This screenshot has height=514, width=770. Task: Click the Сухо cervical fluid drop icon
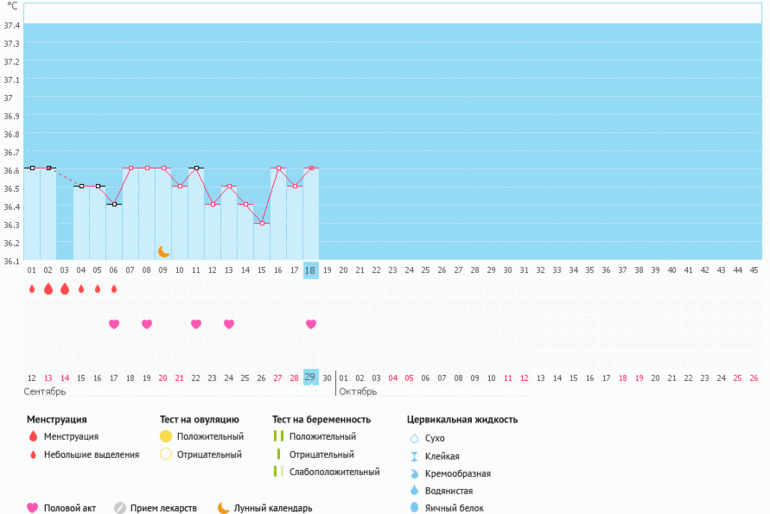(414, 438)
